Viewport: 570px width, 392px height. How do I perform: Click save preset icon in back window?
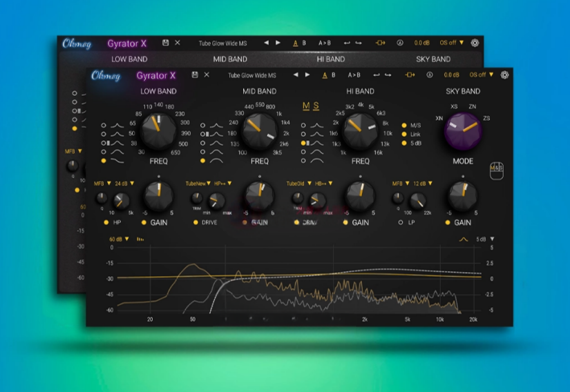(x=165, y=43)
